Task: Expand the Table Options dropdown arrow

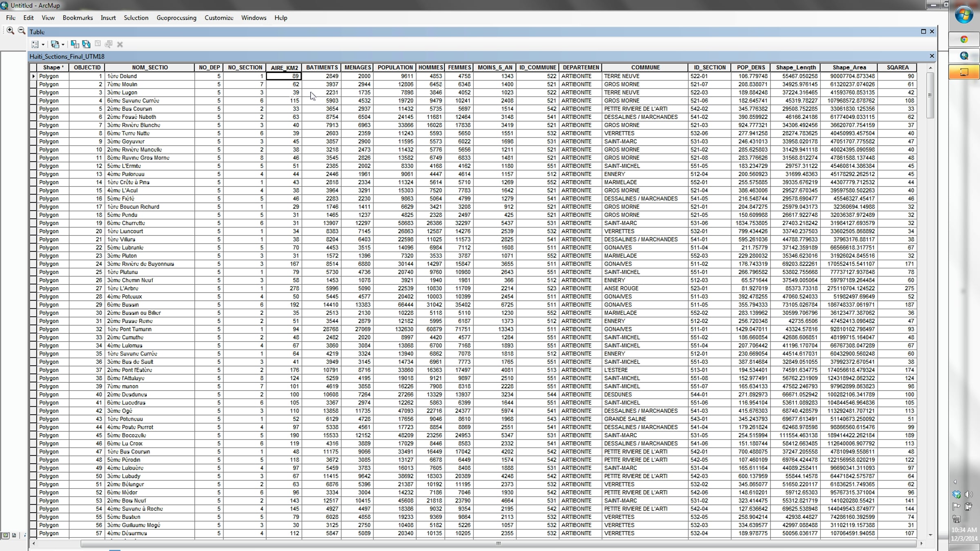Action: coord(43,44)
